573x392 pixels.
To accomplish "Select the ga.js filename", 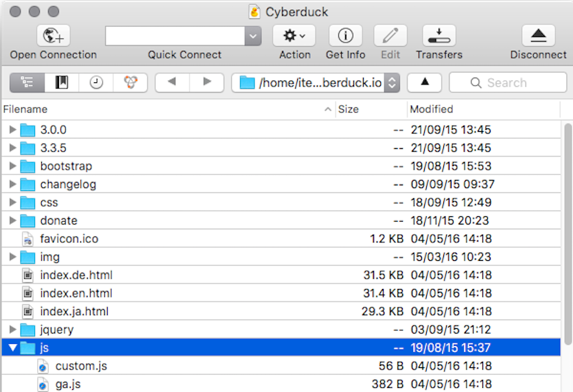I will [x=68, y=384].
